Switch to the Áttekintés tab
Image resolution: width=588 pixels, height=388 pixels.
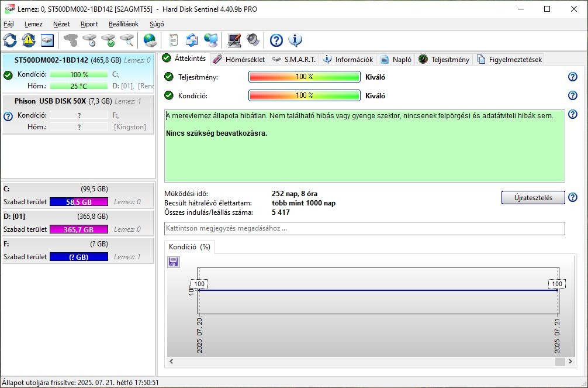point(184,59)
